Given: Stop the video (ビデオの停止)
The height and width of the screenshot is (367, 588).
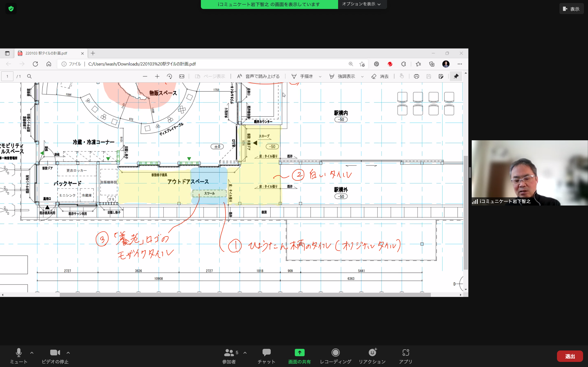Looking at the screenshot, I should [x=55, y=356].
